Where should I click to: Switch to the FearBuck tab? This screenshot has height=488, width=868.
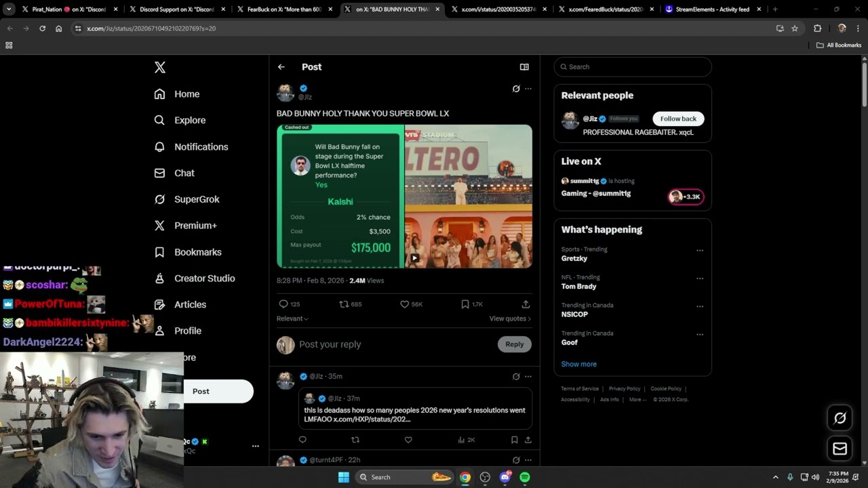[x=285, y=9]
